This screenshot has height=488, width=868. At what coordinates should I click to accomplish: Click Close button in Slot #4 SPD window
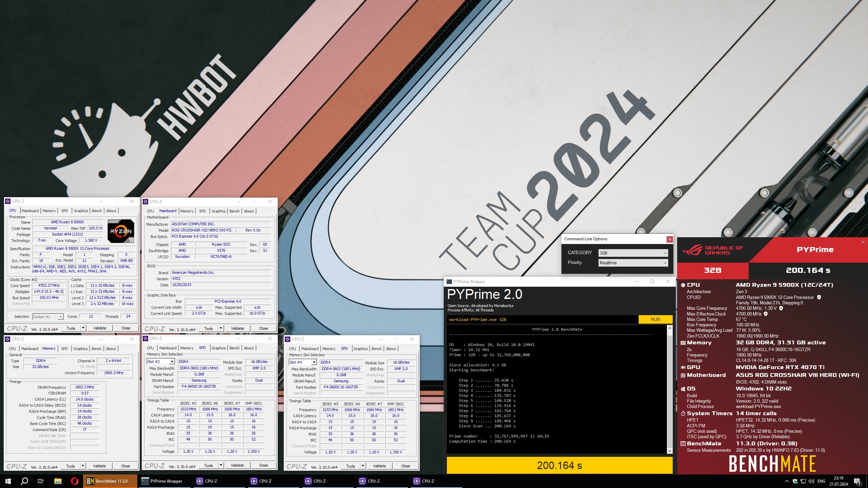coord(406,466)
